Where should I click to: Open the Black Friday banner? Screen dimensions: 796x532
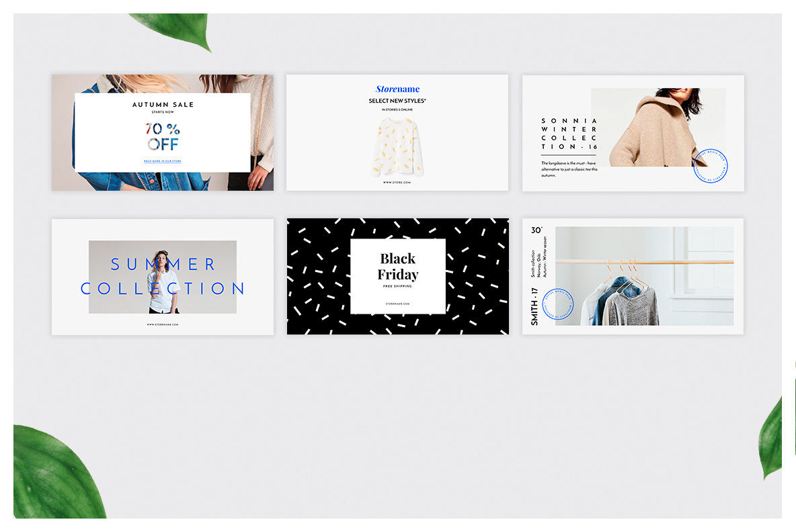(x=397, y=276)
